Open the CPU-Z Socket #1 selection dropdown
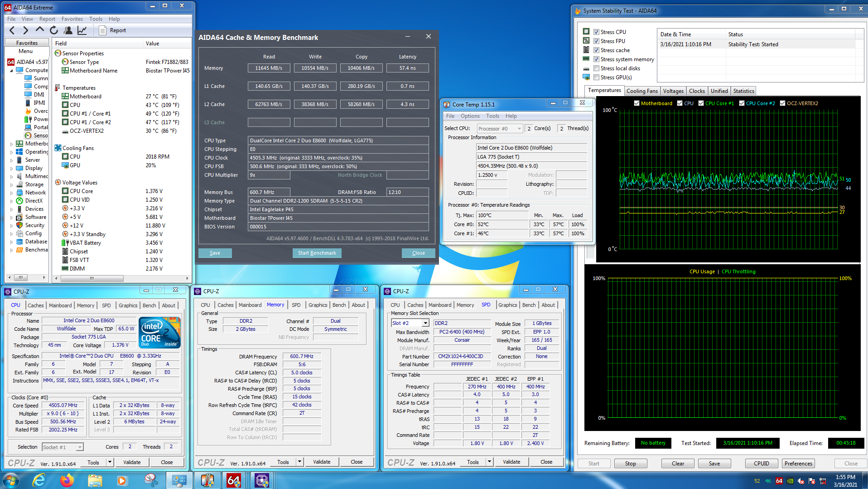The height and width of the screenshot is (489, 868). pyautogui.click(x=63, y=447)
